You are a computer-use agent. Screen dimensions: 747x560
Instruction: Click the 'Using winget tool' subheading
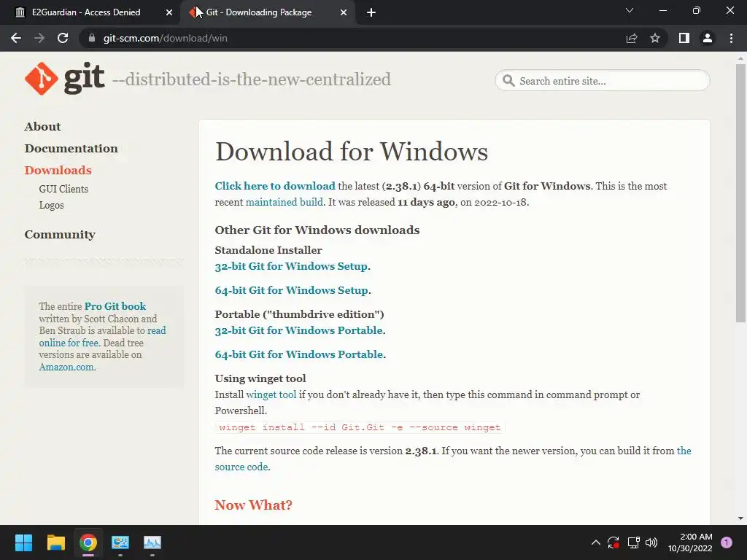point(260,378)
